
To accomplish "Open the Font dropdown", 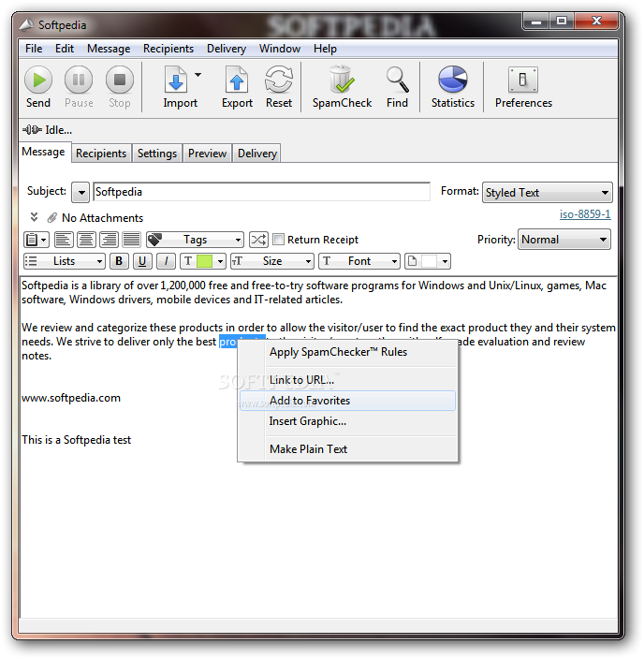I will tap(359, 261).
